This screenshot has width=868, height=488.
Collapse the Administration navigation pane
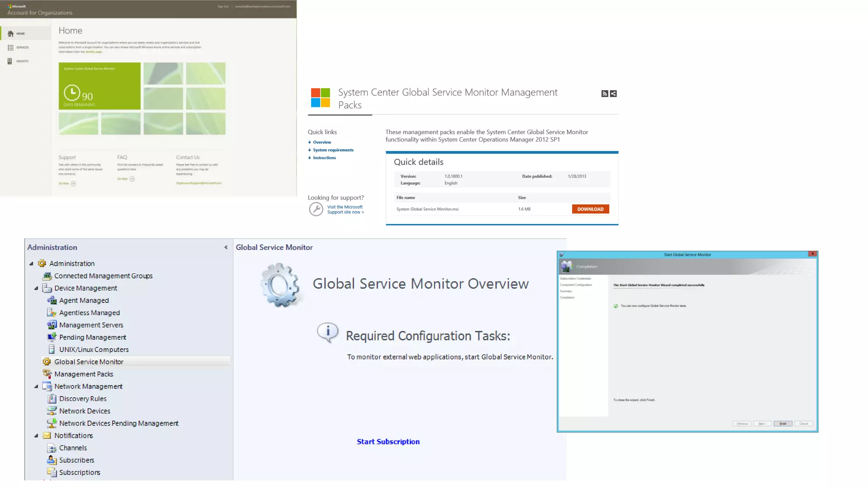[x=226, y=247]
